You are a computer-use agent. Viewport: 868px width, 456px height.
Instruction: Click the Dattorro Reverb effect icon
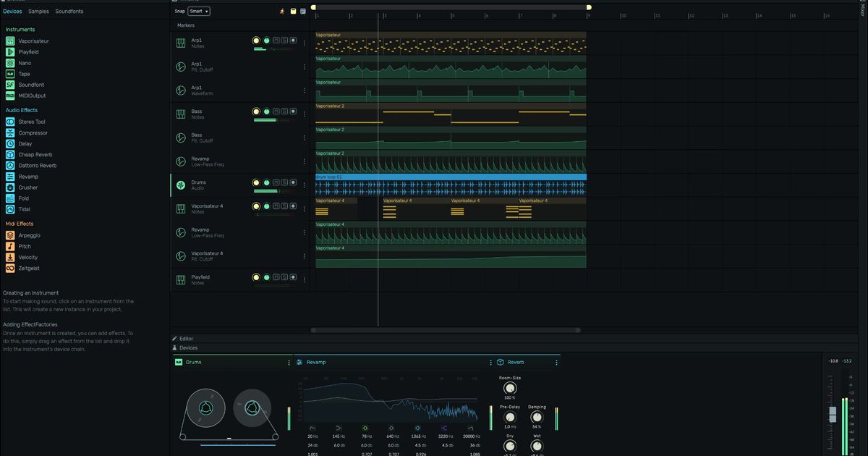pos(10,166)
